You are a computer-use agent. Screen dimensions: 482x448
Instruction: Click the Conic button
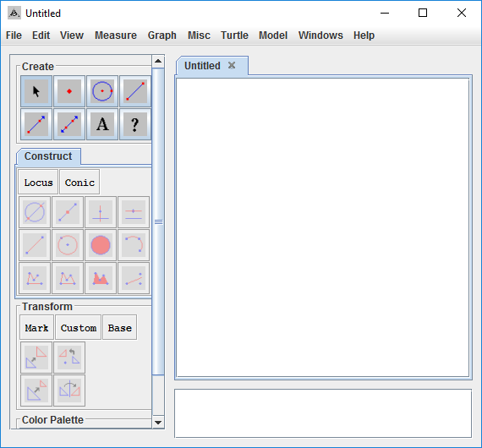79,183
